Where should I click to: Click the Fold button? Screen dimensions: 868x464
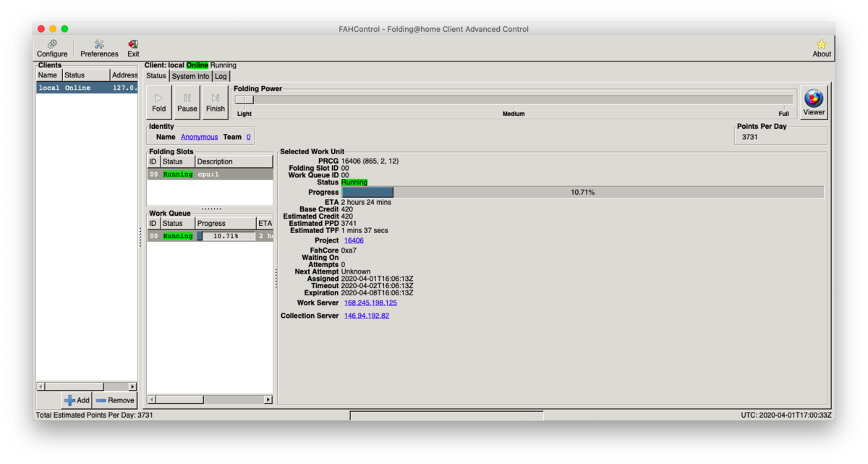click(x=159, y=102)
